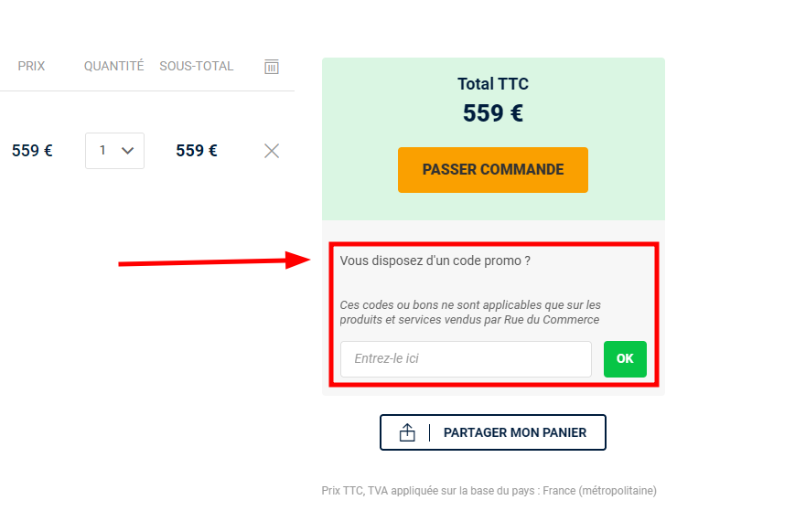Click the 559 € unit price

pos(32,151)
